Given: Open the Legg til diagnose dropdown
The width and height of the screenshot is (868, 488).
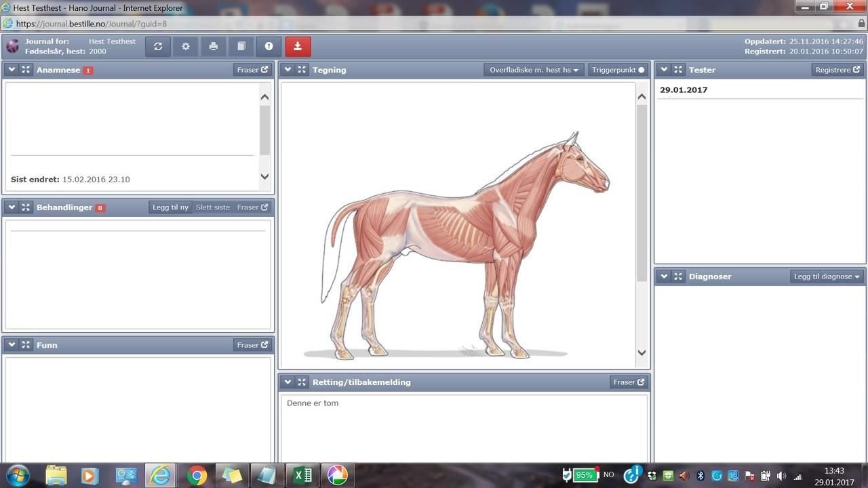Looking at the screenshot, I should [x=827, y=277].
